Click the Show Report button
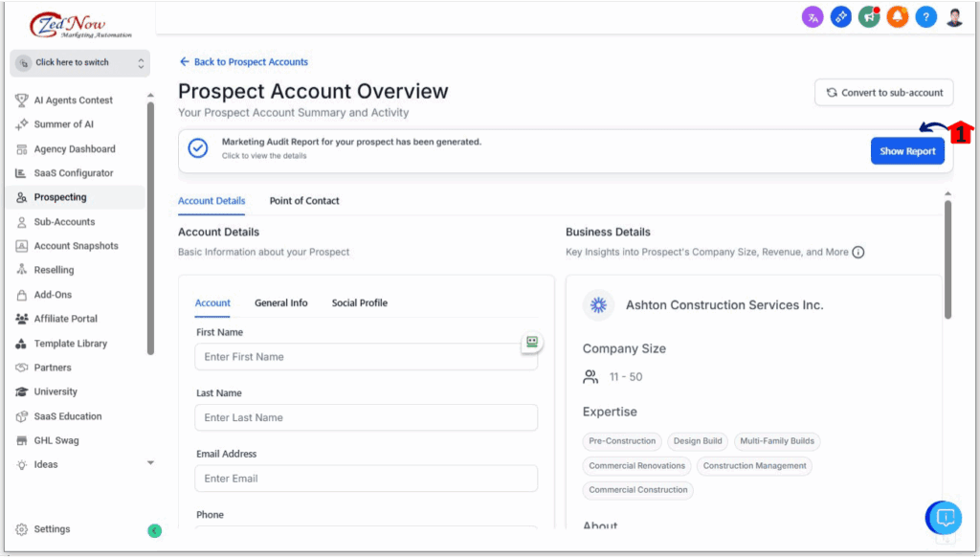Screen dimensions: 980x558 [907, 151]
